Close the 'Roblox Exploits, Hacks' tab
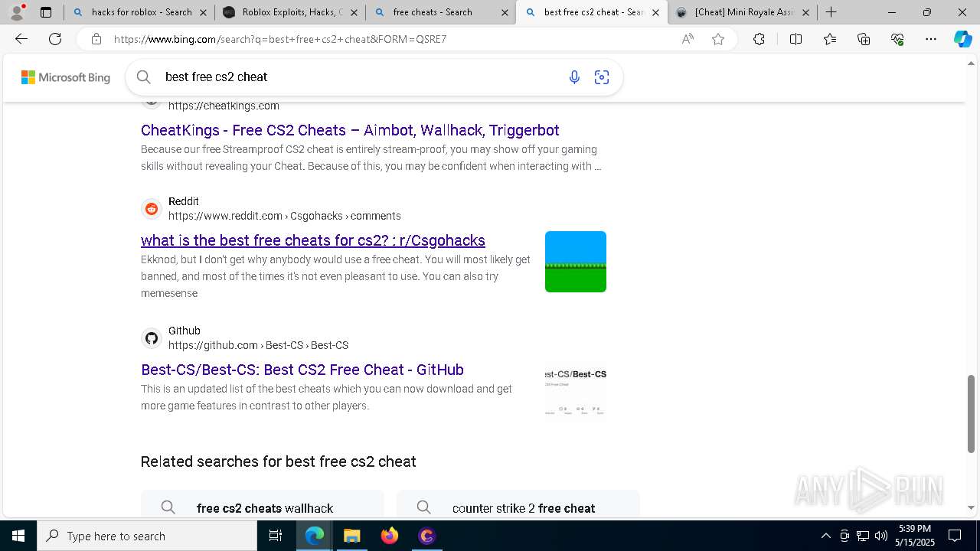 353,12
